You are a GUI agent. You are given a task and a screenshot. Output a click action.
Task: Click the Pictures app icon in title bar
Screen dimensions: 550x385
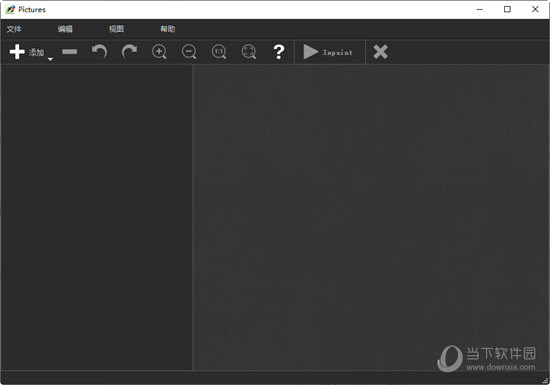10,9
